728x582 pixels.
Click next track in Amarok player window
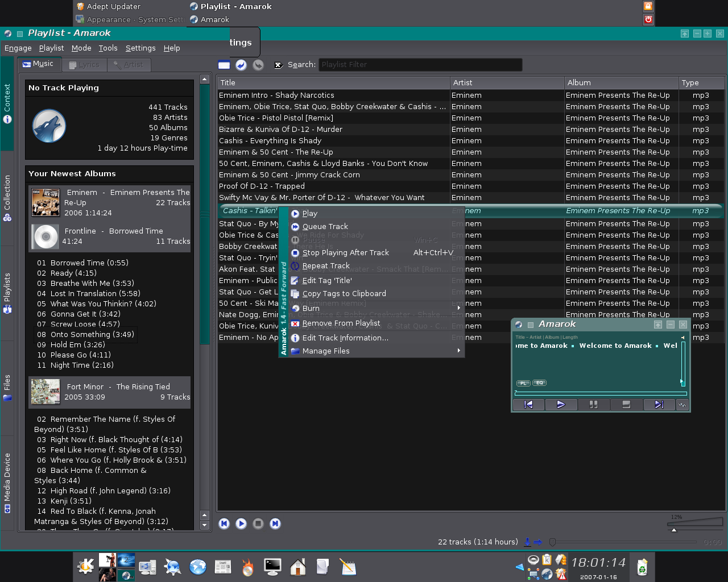pyautogui.click(x=659, y=405)
